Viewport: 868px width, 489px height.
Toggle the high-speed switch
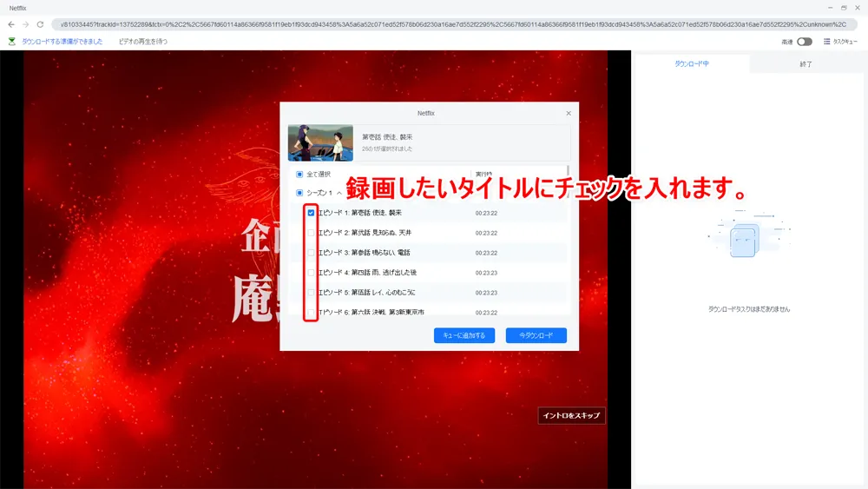click(805, 42)
